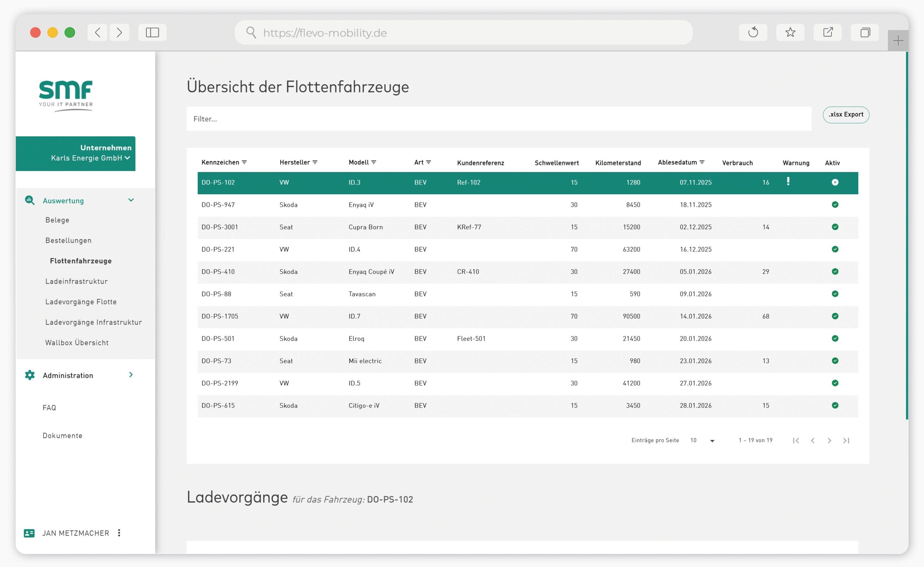Collapse the Auswertung section
Screen dimensions: 924x567
(x=131, y=200)
